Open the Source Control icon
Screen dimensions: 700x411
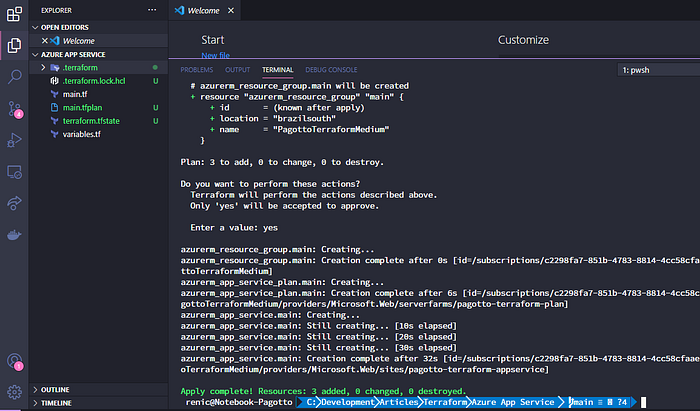[14, 108]
